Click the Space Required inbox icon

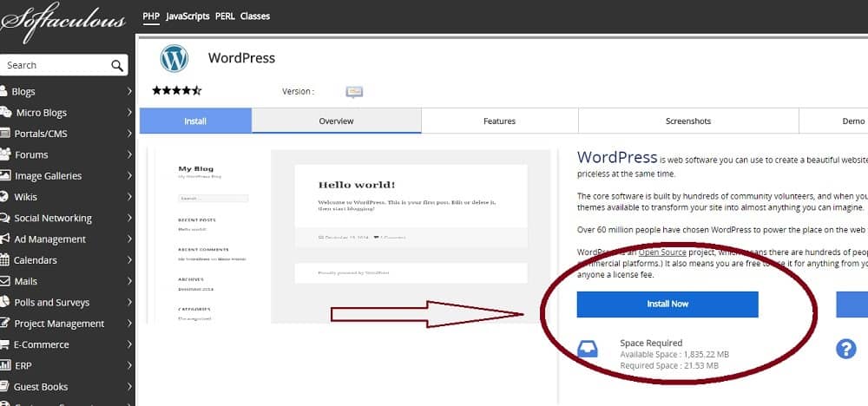tap(588, 350)
